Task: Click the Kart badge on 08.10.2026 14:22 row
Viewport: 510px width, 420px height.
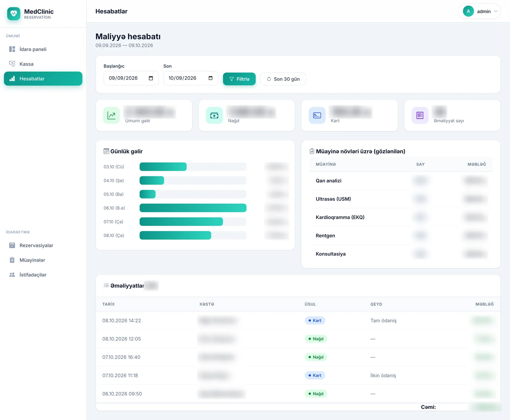Action: click(x=315, y=321)
